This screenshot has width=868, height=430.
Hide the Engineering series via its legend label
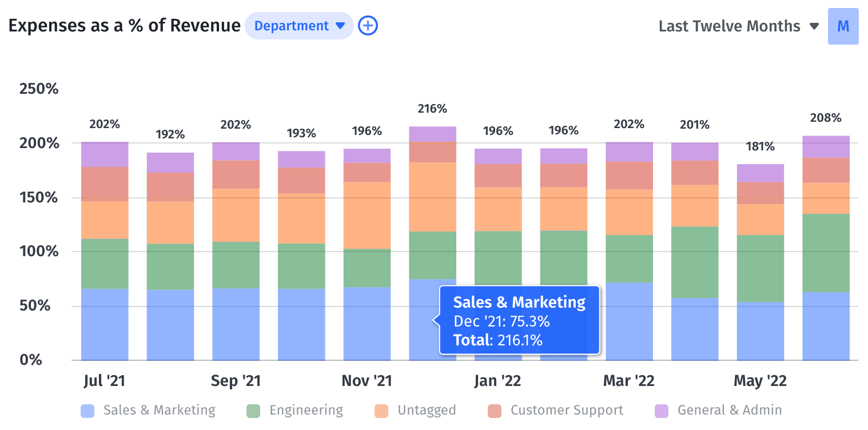306,410
